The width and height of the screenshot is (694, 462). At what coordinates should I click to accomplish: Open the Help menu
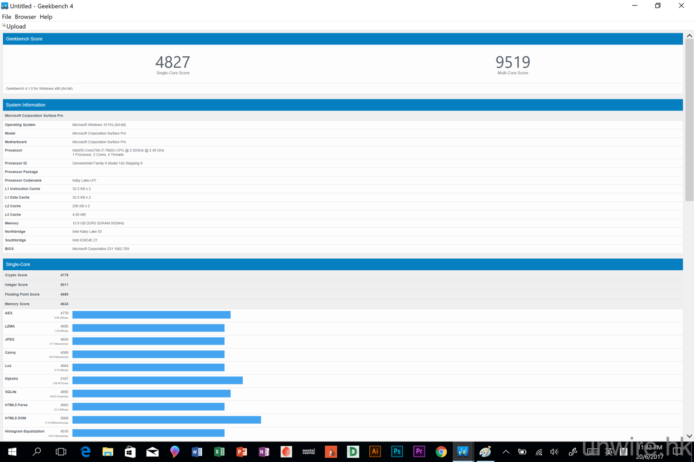(x=46, y=17)
